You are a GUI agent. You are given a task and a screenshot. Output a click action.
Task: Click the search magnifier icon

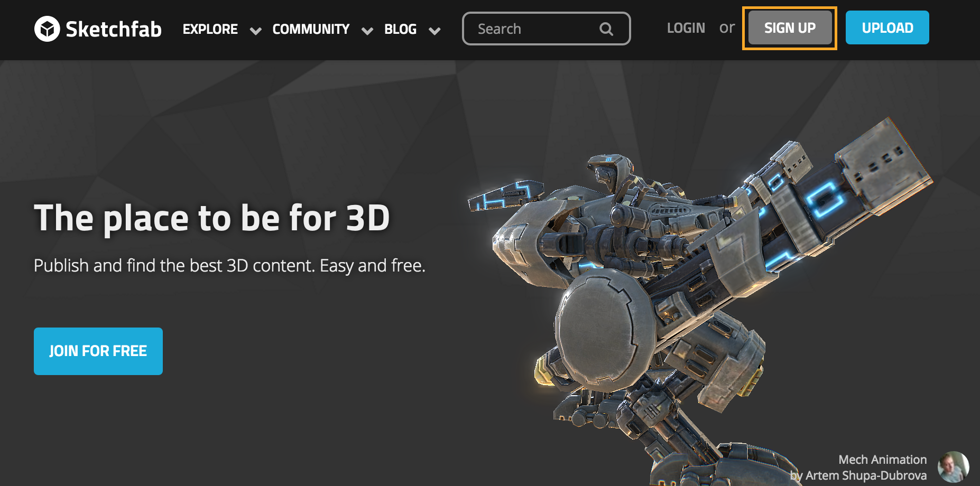(x=606, y=29)
